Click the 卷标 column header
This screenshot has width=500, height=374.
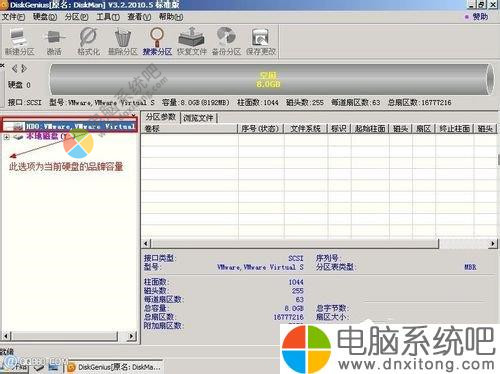[x=190, y=128]
